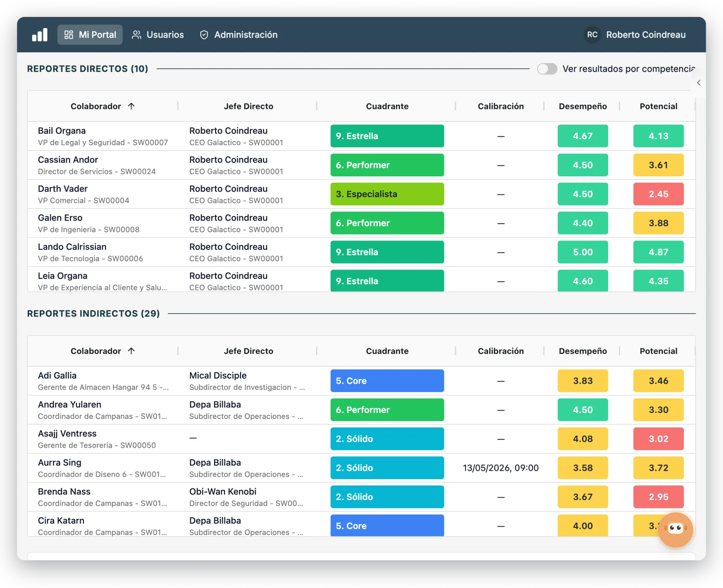
Task: Collapse the side panel with chevron arrow
Action: tap(698, 83)
